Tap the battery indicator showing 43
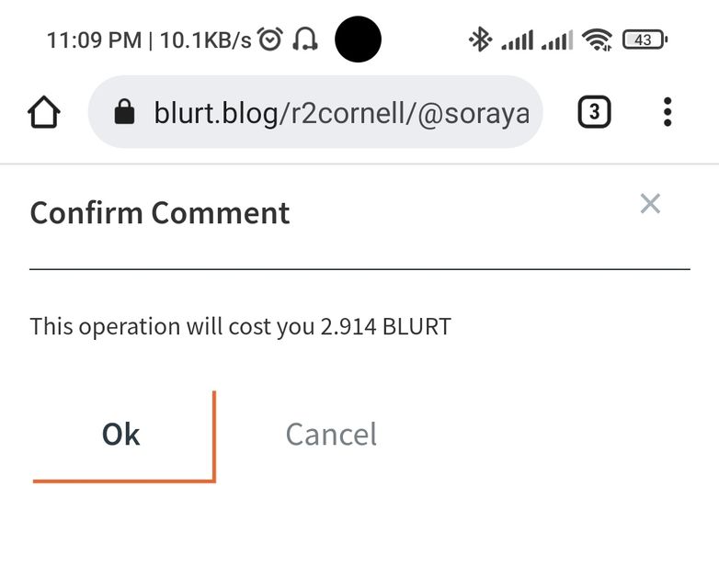Viewport: 719px width, 588px height. (x=645, y=40)
